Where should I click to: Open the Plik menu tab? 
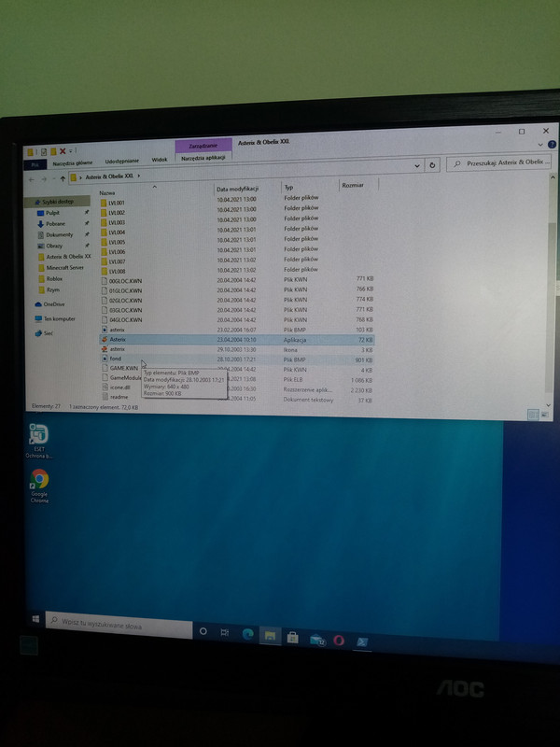[35, 164]
